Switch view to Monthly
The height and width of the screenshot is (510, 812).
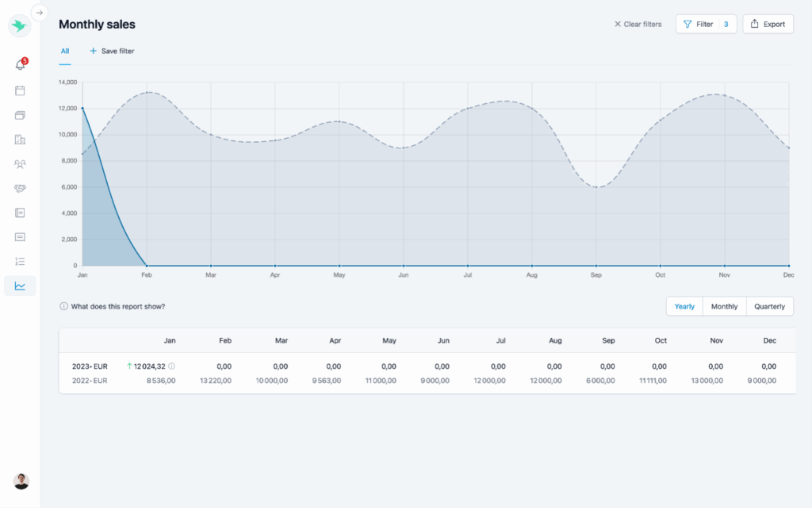click(724, 306)
